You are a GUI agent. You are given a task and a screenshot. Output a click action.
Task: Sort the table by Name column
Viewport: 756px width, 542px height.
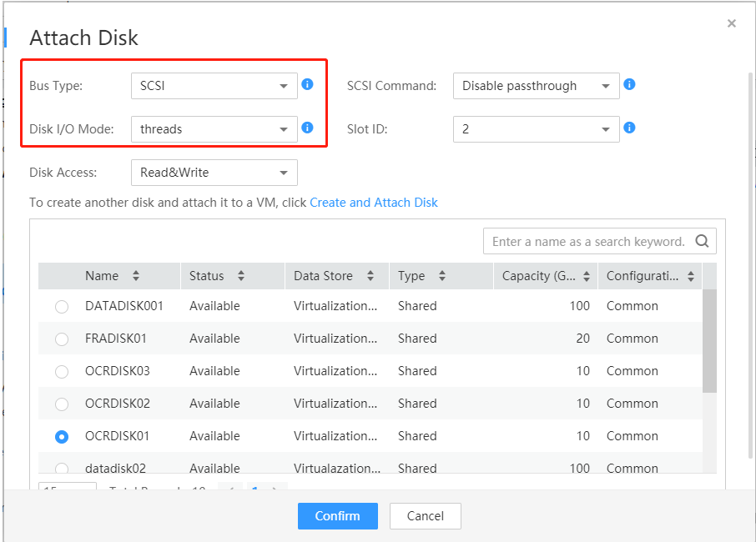(x=136, y=276)
